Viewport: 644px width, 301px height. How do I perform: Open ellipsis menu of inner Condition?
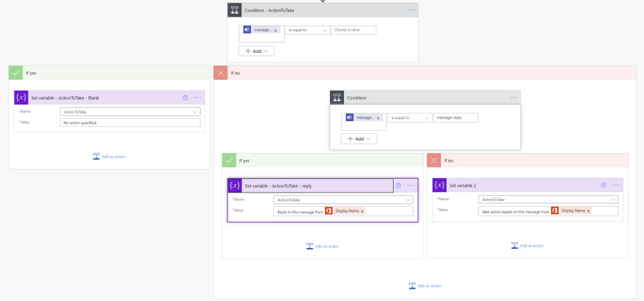click(x=513, y=98)
